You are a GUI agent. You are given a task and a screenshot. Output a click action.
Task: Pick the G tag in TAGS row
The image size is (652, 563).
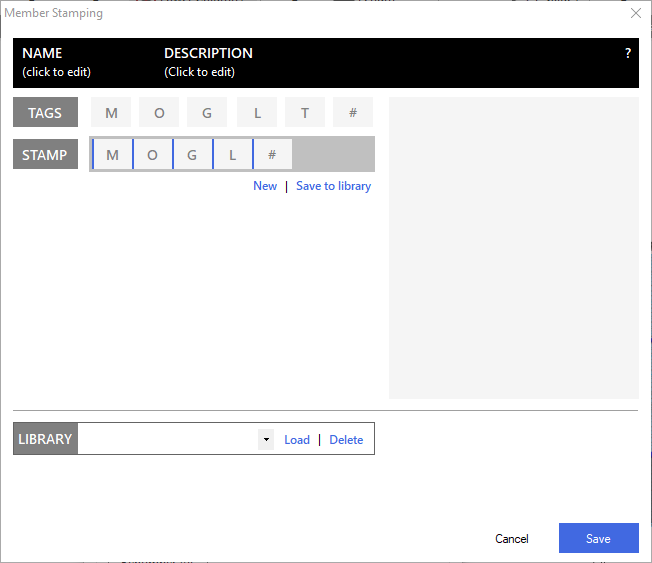207,113
